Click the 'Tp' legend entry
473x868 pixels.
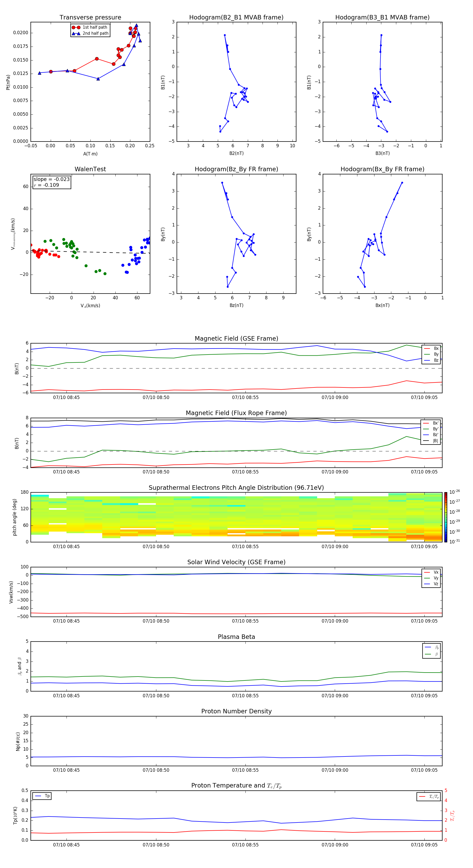tap(42, 796)
